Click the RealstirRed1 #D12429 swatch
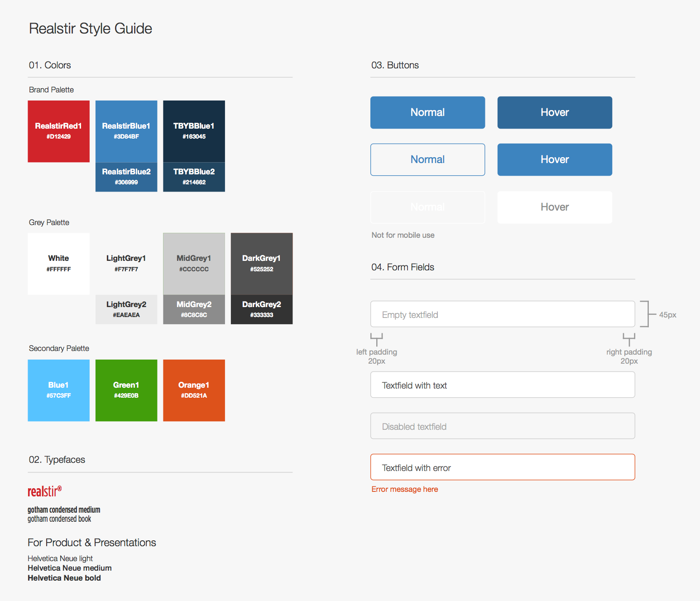This screenshot has width=700, height=601. coord(58,131)
